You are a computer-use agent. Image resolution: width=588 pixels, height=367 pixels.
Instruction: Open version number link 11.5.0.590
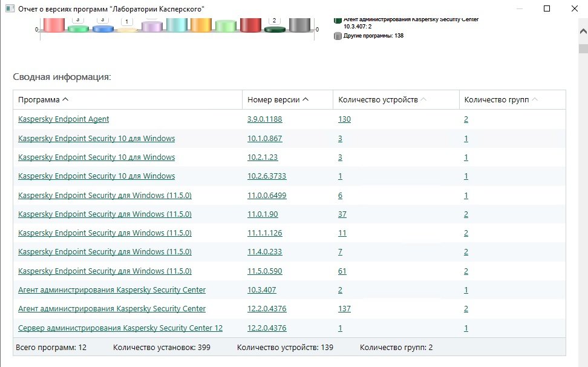[264, 271]
